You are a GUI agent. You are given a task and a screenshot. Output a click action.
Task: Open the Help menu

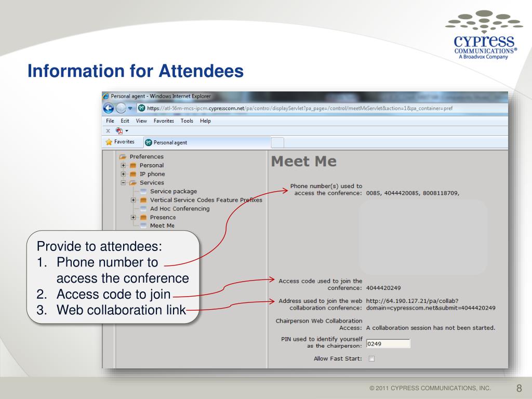click(205, 121)
